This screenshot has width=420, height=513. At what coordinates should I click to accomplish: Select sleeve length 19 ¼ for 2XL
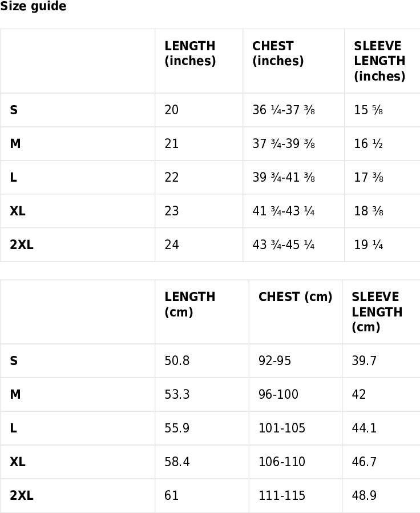(369, 245)
